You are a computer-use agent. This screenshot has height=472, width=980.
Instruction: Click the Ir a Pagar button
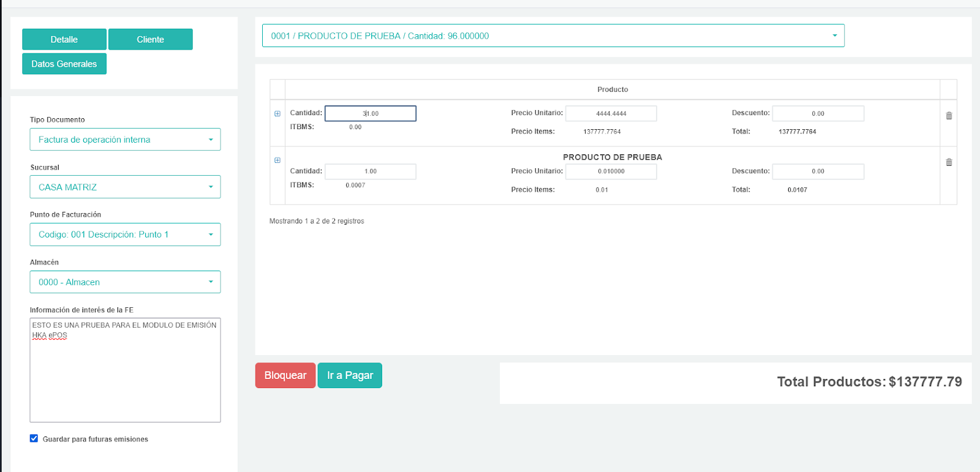(x=350, y=375)
